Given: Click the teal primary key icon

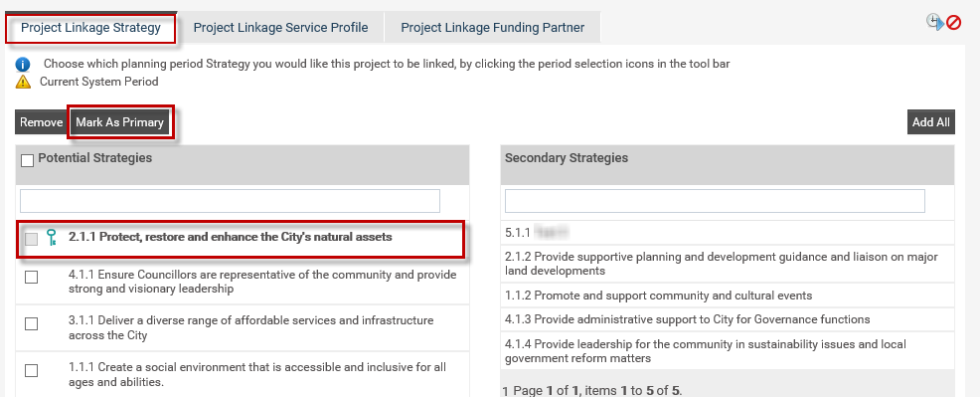Looking at the screenshot, I should point(52,238).
